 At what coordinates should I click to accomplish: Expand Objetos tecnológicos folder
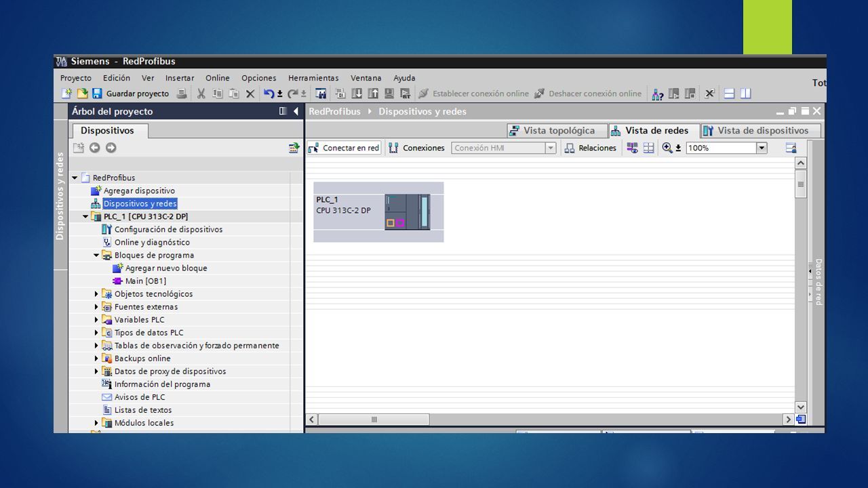[96, 294]
